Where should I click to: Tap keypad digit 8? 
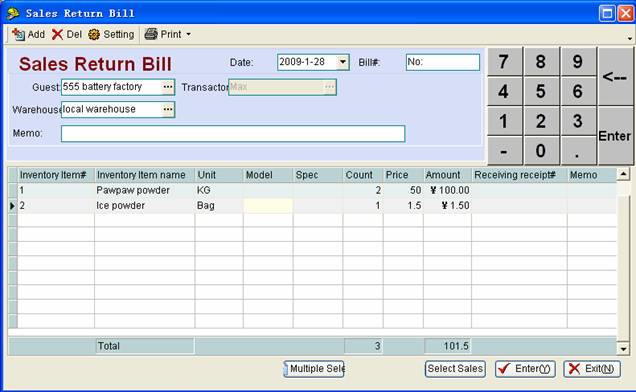[x=541, y=62]
